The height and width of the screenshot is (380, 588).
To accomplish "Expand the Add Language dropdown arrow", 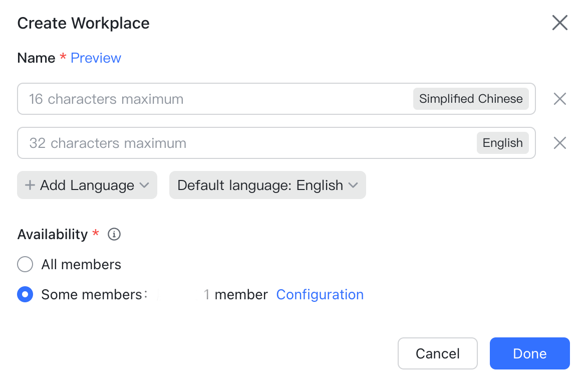I will (x=144, y=185).
